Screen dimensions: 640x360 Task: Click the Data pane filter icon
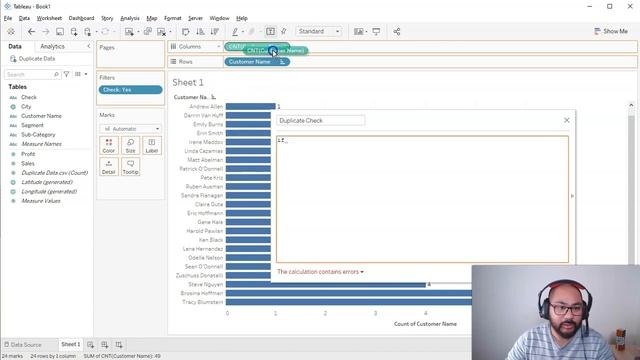click(66, 74)
